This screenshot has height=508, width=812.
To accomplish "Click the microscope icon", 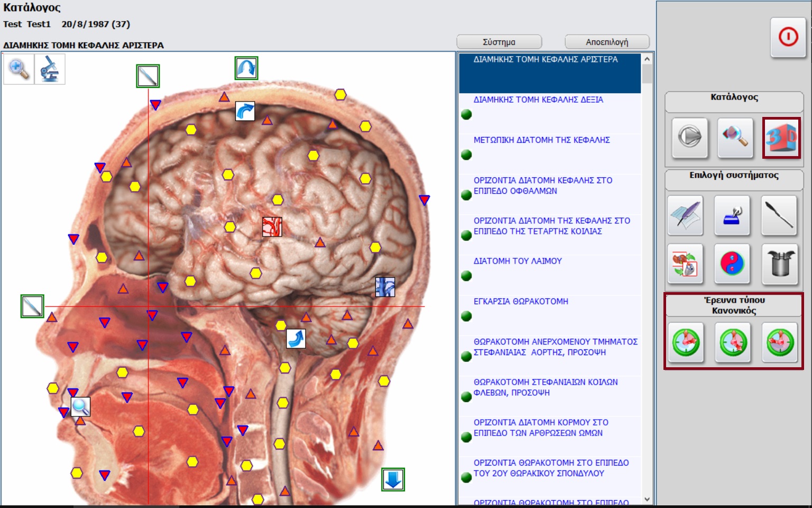I will (x=50, y=69).
